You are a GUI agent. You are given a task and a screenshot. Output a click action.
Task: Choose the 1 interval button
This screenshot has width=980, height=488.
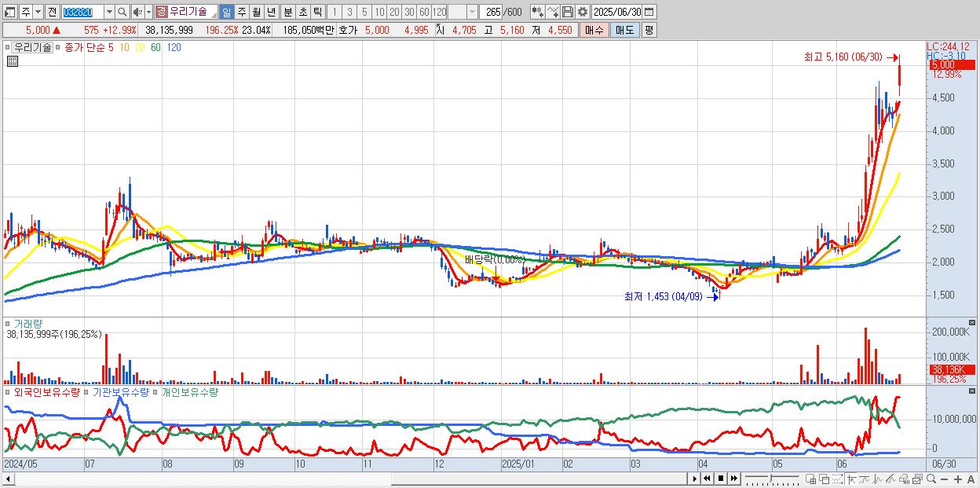coord(334,12)
